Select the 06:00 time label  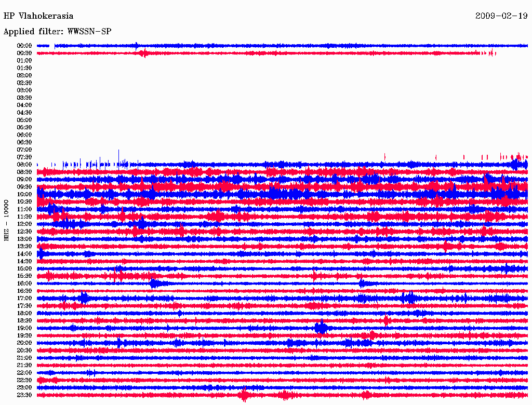pyautogui.click(x=24, y=135)
